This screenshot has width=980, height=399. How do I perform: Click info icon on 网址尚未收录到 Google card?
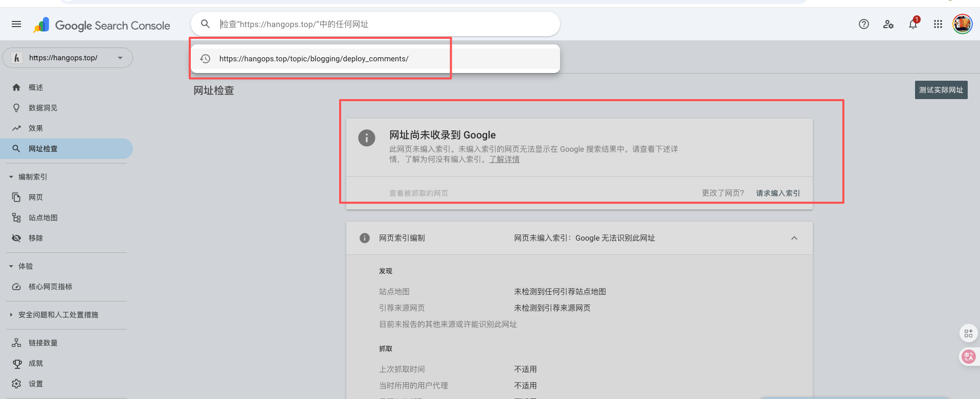click(367, 138)
